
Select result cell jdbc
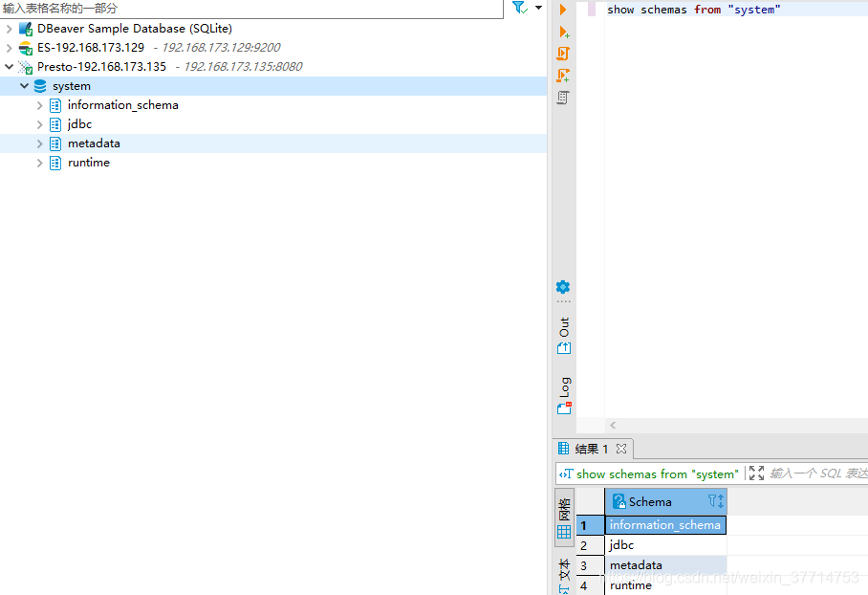pos(666,545)
